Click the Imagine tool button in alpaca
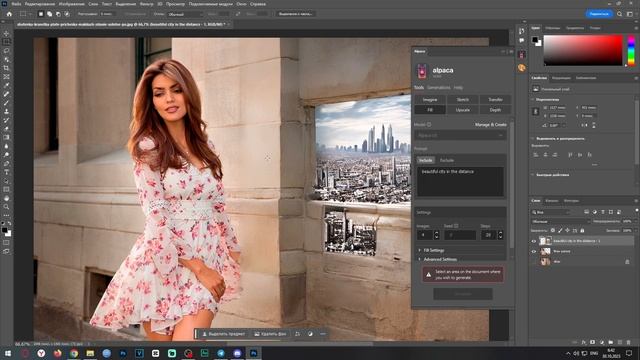The image size is (640, 360). pyautogui.click(x=430, y=100)
